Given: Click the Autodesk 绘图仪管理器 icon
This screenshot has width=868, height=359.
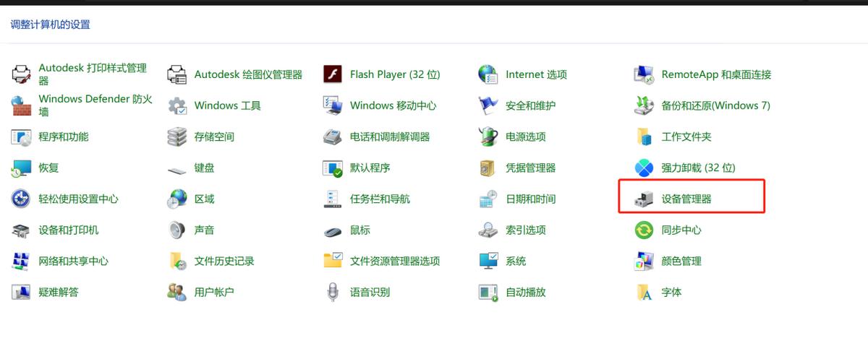Looking at the screenshot, I should pos(177,74).
